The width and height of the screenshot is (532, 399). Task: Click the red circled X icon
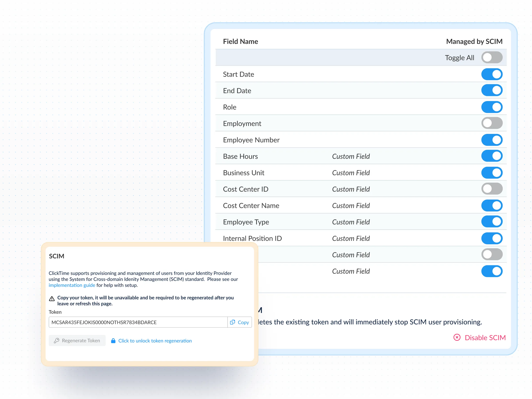click(457, 337)
